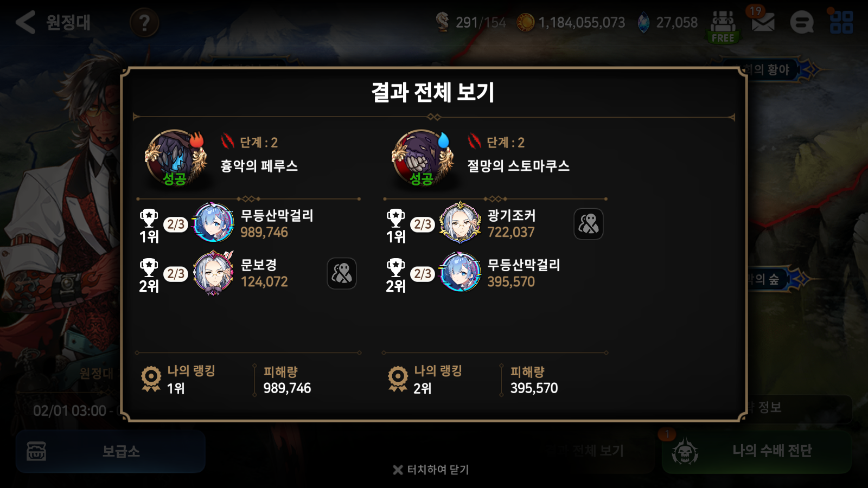Open 나의 수배 전단 button
Image resolution: width=868 pixels, height=488 pixels.
757,451
